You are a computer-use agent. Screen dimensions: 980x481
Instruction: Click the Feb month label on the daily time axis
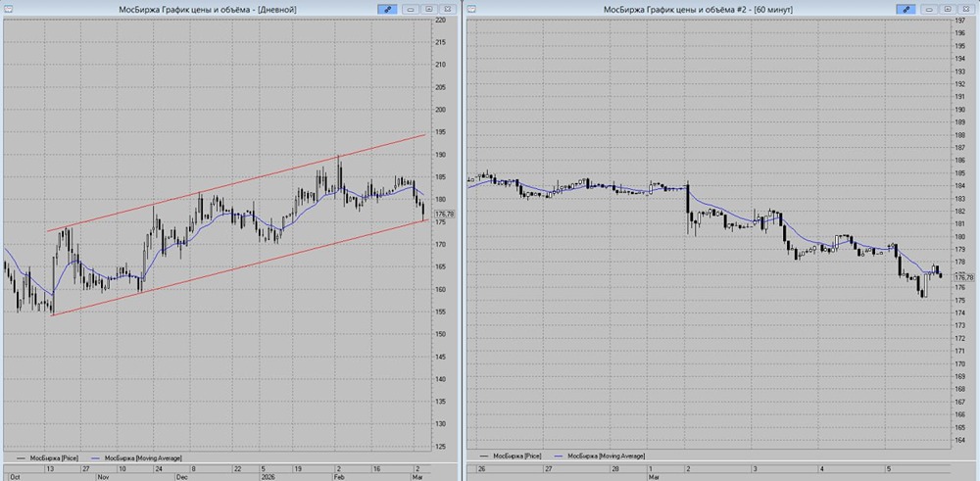pyautogui.click(x=339, y=475)
